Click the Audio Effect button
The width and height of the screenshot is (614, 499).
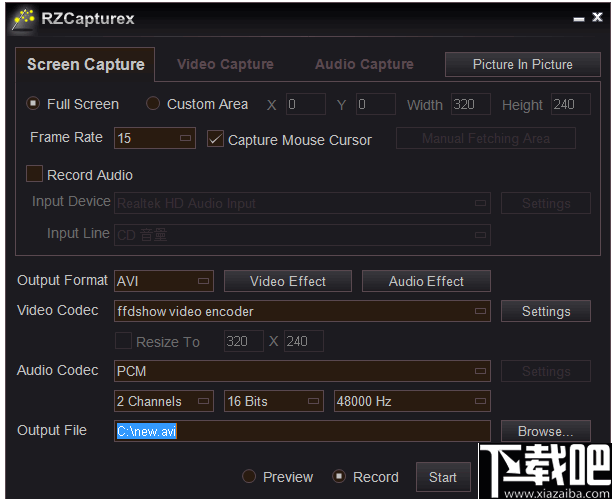(426, 281)
